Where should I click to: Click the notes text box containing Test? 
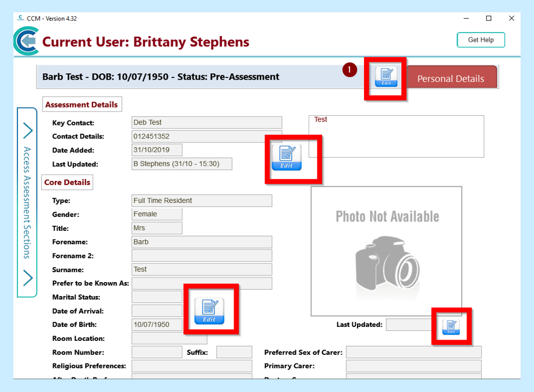click(x=396, y=136)
